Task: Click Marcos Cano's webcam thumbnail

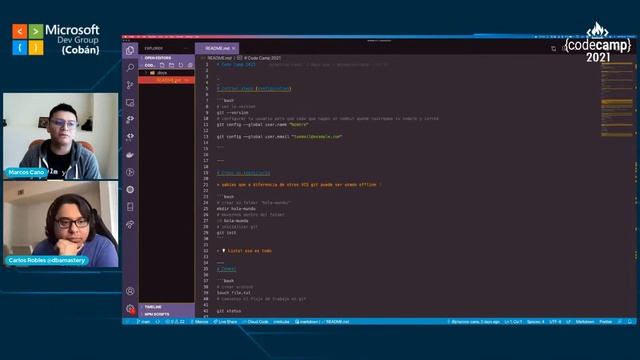Action: tap(61, 136)
